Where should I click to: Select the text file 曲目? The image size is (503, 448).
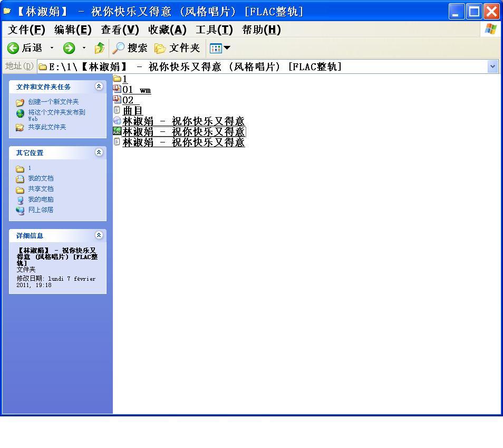click(x=132, y=111)
